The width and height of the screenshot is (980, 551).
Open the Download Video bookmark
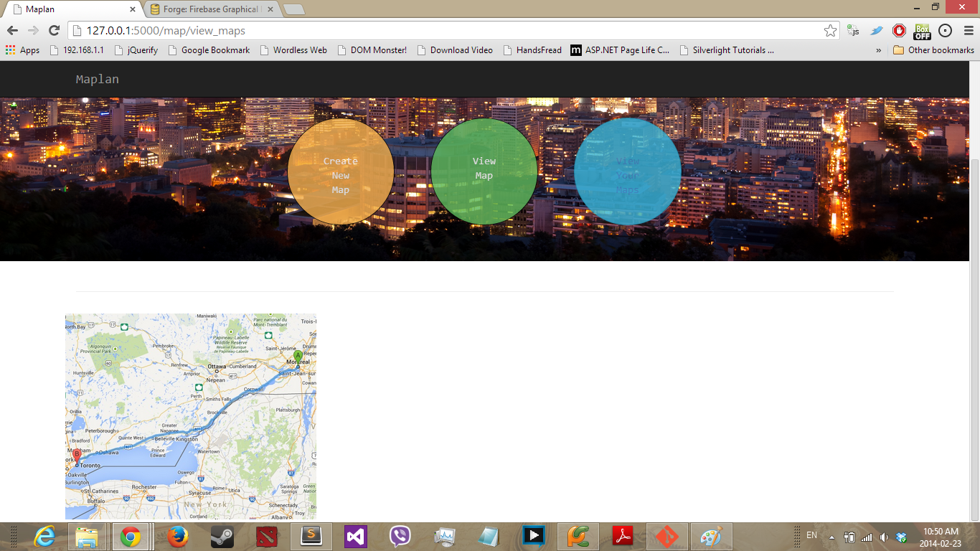pyautogui.click(x=455, y=50)
